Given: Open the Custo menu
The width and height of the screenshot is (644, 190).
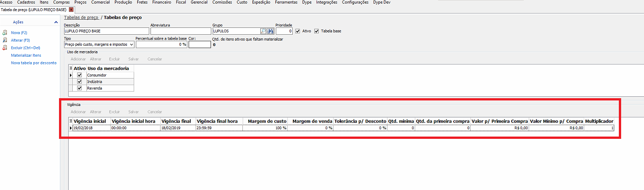Looking at the screenshot, I should [x=242, y=2].
